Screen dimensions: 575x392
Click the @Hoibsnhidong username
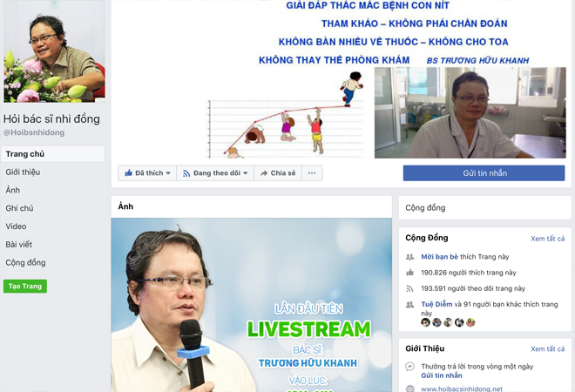tap(34, 132)
